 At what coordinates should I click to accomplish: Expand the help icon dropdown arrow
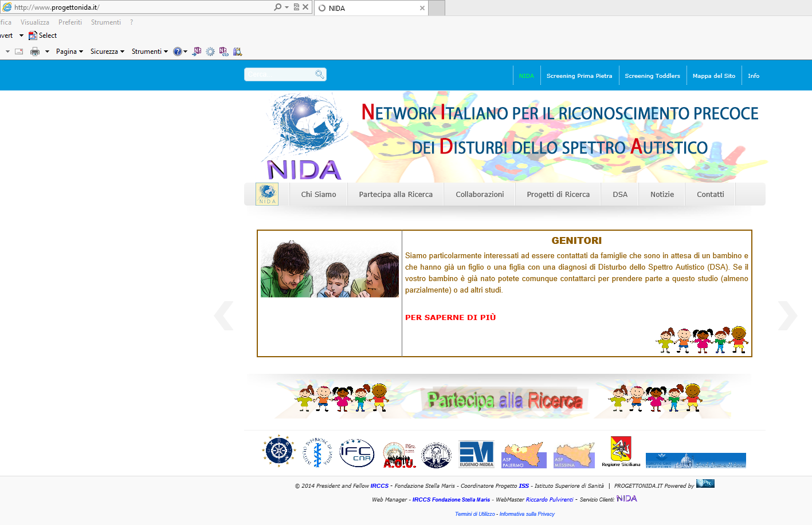pos(185,52)
